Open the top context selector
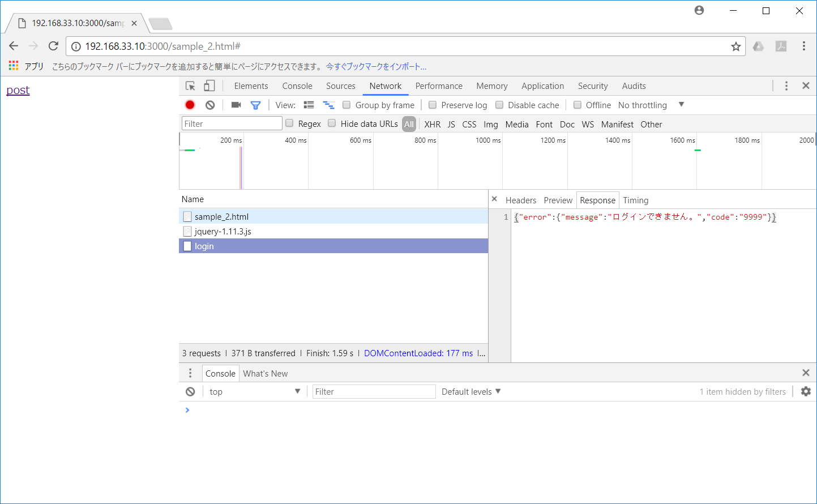 pos(254,391)
